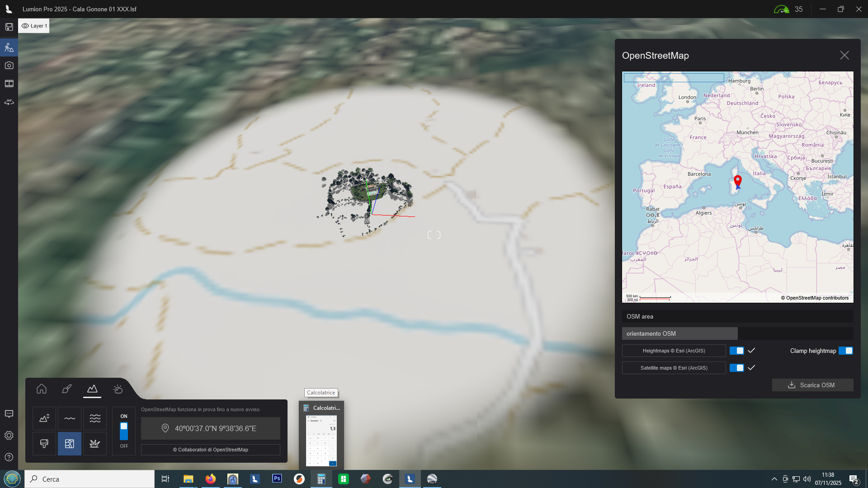Open File Explorer from the taskbar
868x488 pixels.
(x=188, y=479)
